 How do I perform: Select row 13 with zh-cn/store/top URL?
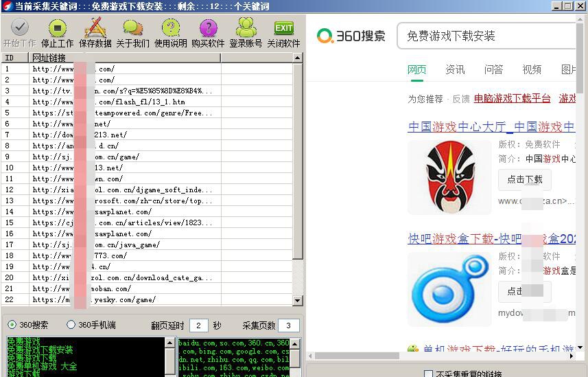tap(147, 201)
